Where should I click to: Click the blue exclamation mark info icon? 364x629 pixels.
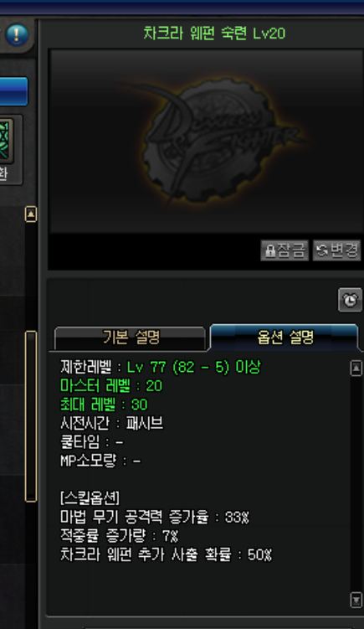(17, 34)
